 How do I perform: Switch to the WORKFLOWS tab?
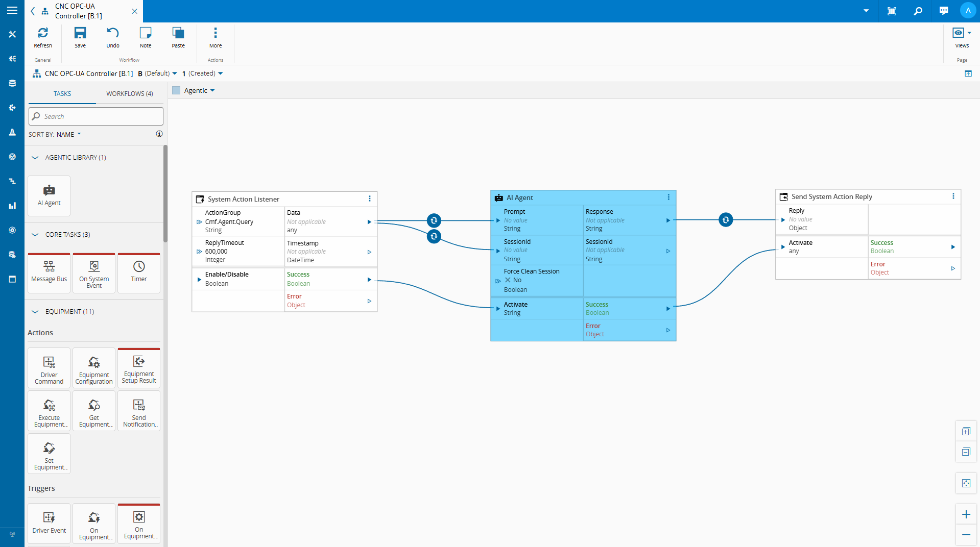point(129,93)
